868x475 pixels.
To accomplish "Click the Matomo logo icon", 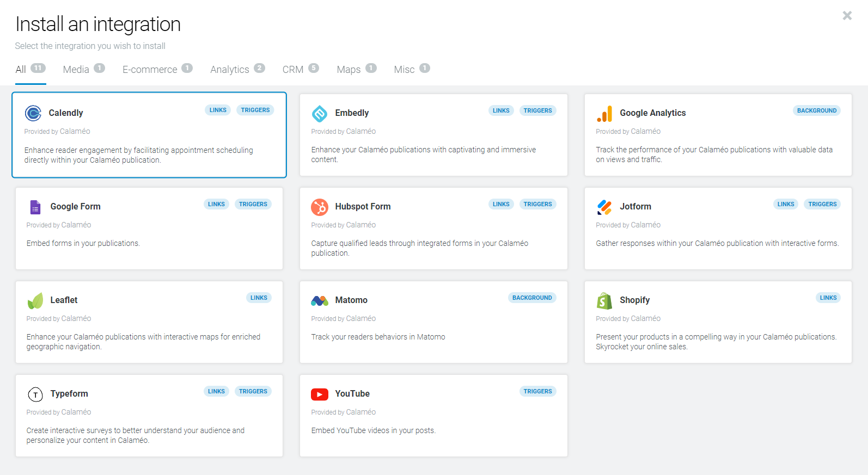I will [320, 300].
